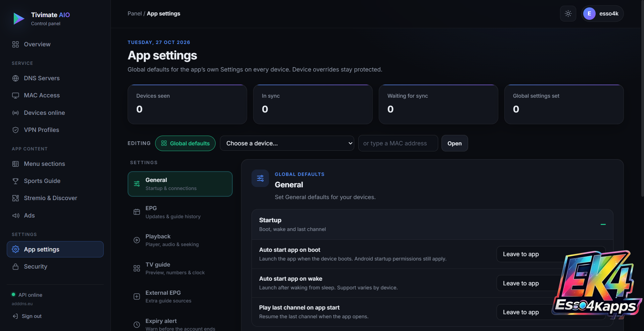Viewport: 644px width, 331px height.
Task: Click the adddns.eu host text
Action: pyautogui.click(x=22, y=304)
